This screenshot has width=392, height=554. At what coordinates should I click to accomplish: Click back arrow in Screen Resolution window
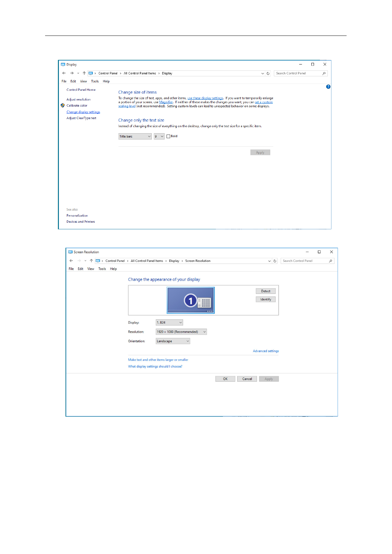pyautogui.click(x=71, y=261)
